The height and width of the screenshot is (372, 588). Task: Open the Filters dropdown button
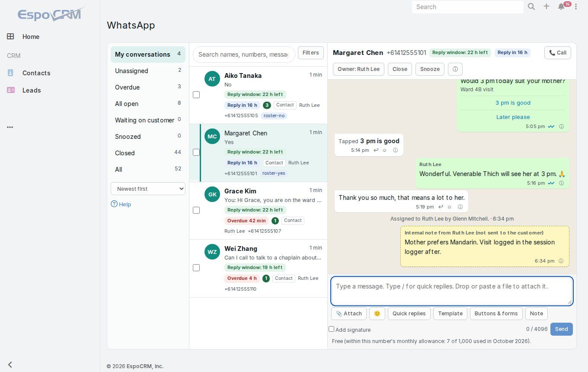click(310, 53)
